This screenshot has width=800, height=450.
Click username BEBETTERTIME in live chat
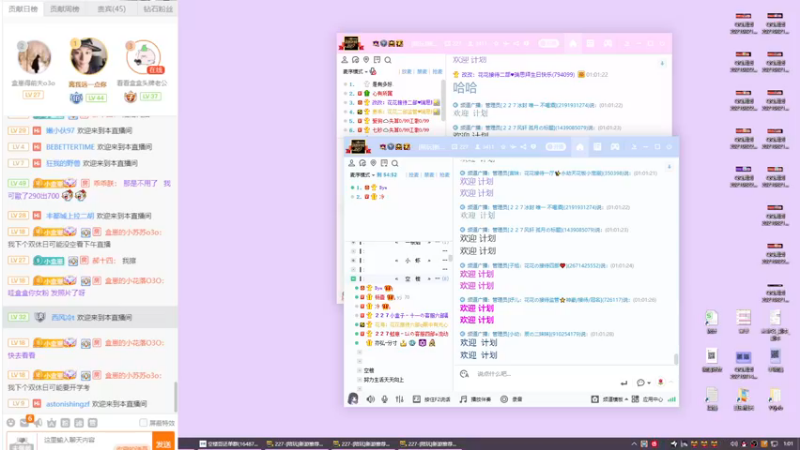pyautogui.click(x=70, y=147)
